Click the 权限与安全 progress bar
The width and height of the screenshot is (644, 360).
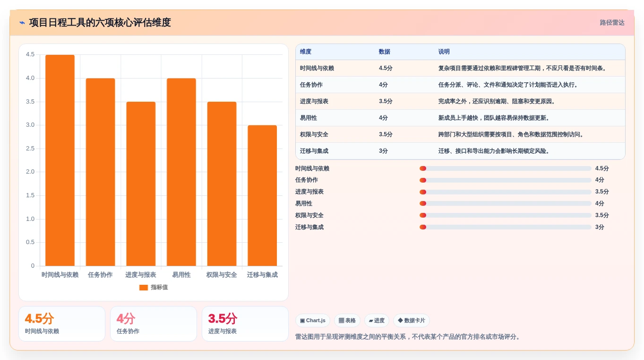coord(505,215)
